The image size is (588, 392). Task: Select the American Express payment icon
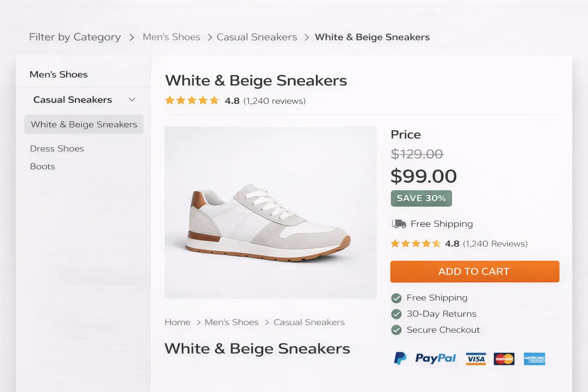pos(534,359)
